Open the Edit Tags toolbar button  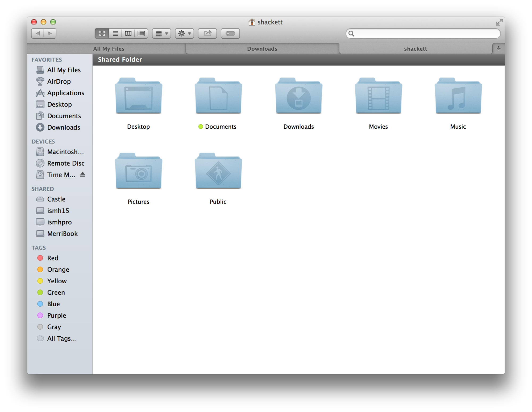click(230, 33)
